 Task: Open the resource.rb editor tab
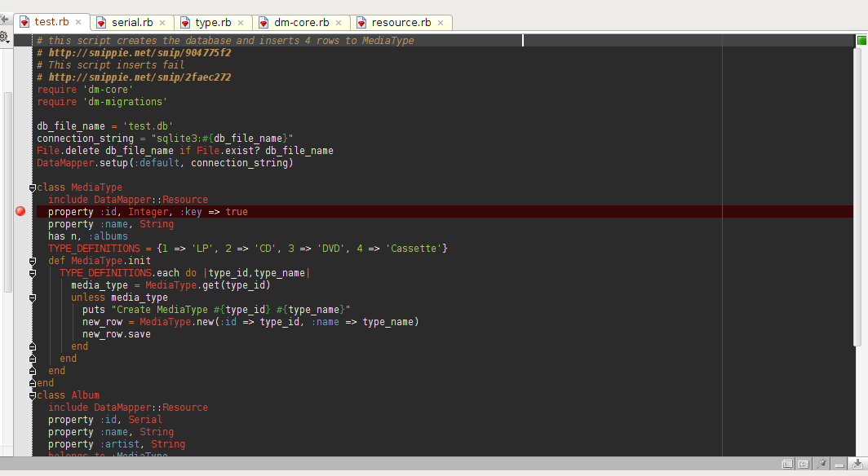[401, 23]
